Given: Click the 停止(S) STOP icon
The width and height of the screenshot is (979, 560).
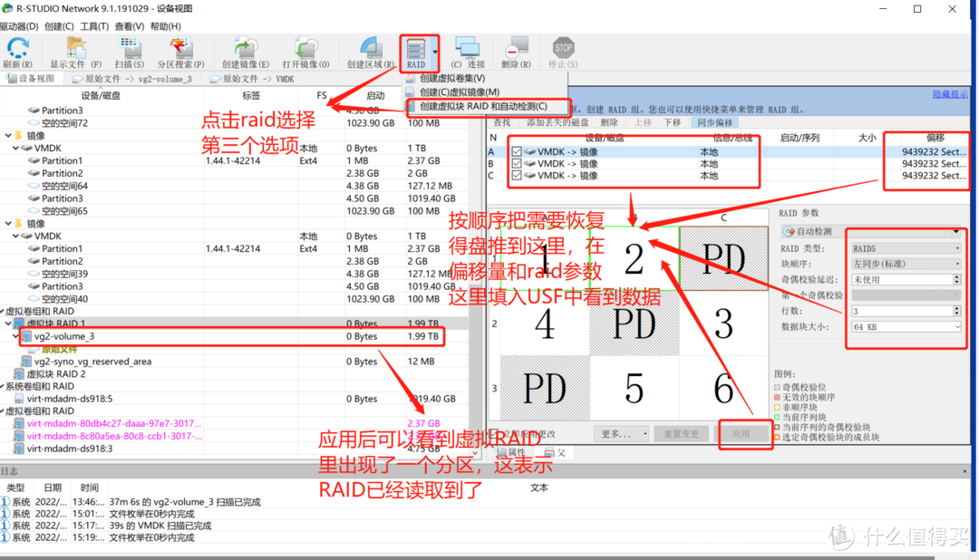Looking at the screenshot, I should click(563, 48).
